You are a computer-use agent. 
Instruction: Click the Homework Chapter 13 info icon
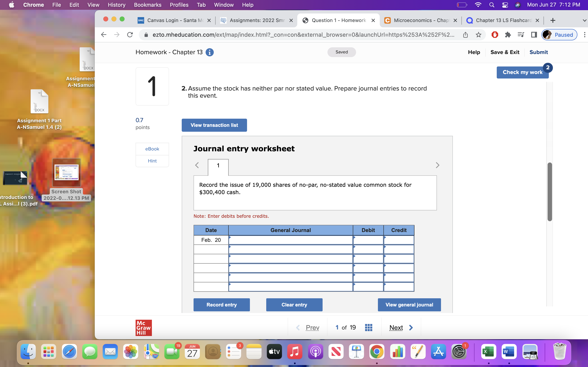point(209,52)
